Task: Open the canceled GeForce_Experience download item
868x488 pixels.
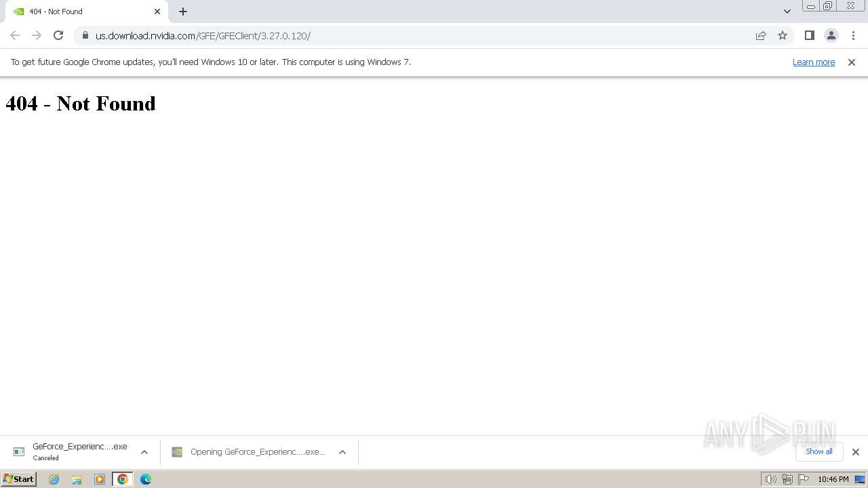Action: coord(70,452)
